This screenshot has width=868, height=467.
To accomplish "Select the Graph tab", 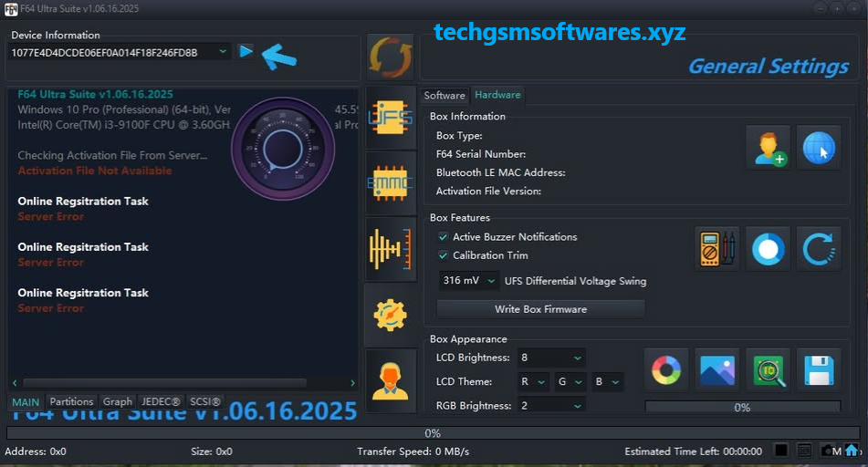I will (118, 401).
